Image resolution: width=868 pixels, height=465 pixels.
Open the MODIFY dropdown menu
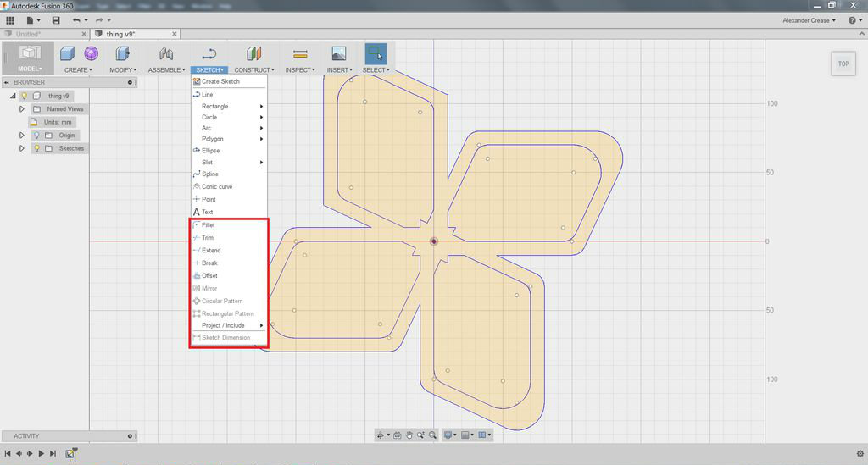click(x=123, y=70)
